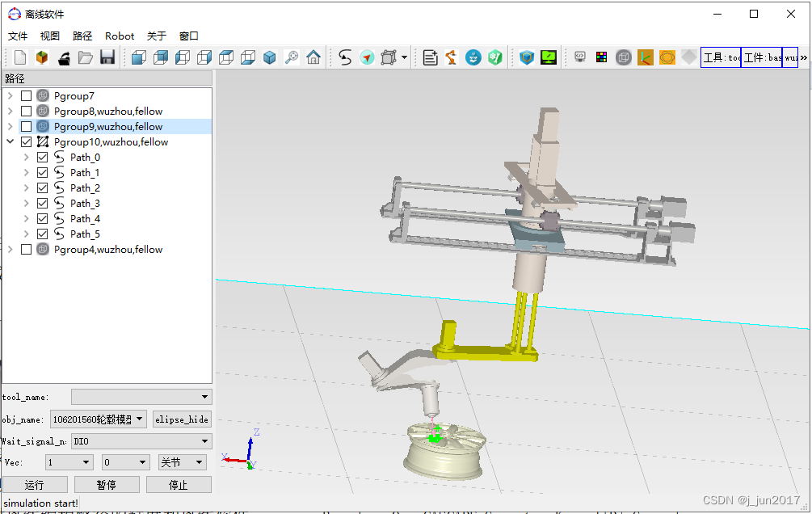Open the 路径 menu in menu bar
The width and height of the screenshot is (812, 514).
(82, 36)
